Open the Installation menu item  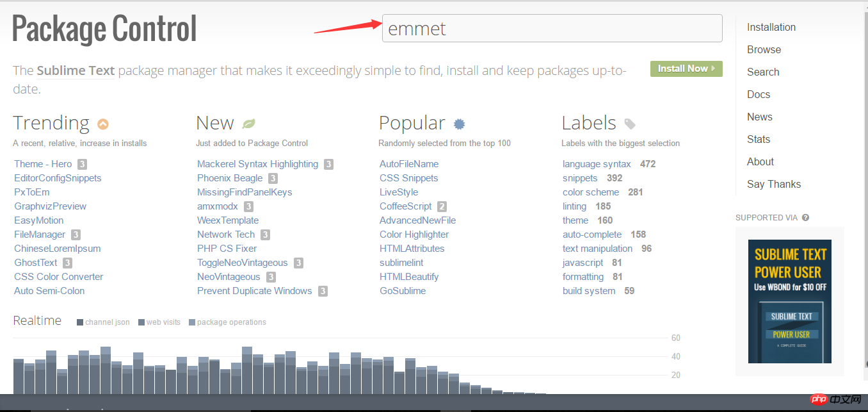771,27
